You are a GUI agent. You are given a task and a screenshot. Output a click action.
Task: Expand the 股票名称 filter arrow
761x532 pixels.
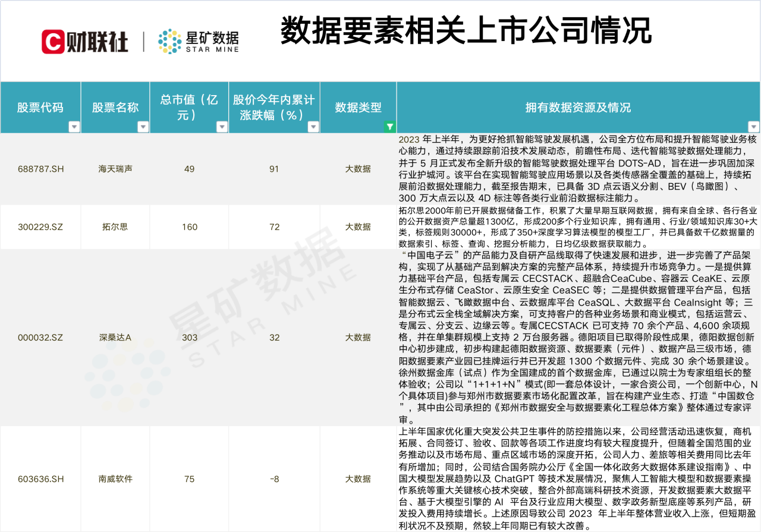(x=143, y=127)
